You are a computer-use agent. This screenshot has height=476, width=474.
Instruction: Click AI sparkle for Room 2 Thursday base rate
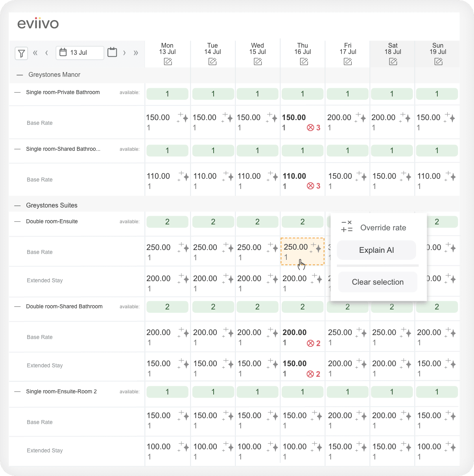(317, 415)
